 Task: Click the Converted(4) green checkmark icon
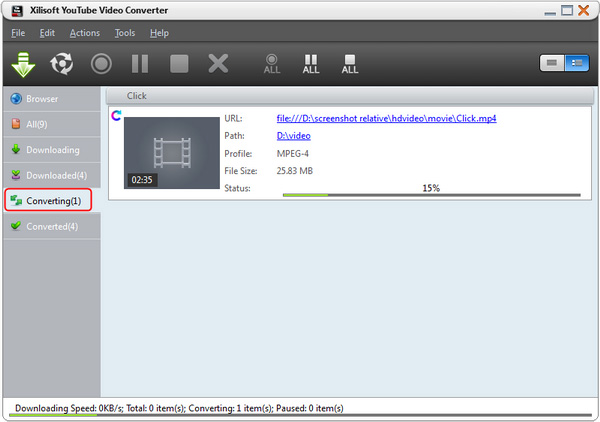click(16, 225)
